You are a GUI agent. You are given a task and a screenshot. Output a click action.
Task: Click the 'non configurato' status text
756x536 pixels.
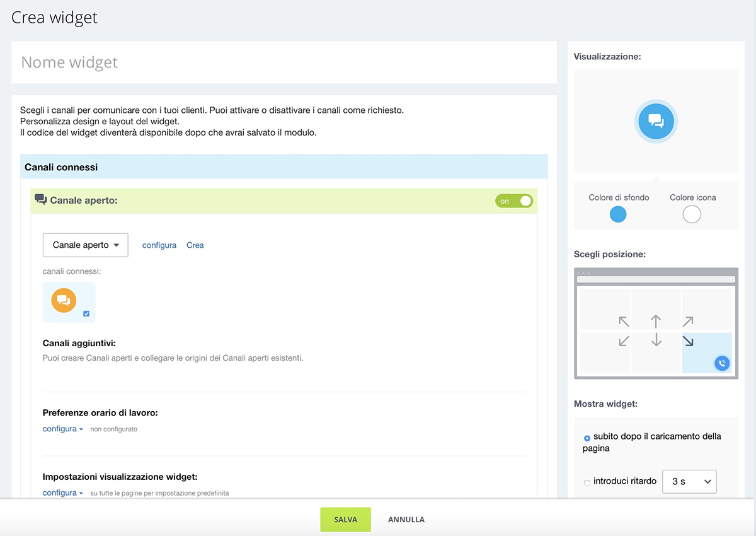(x=114, y=429)
